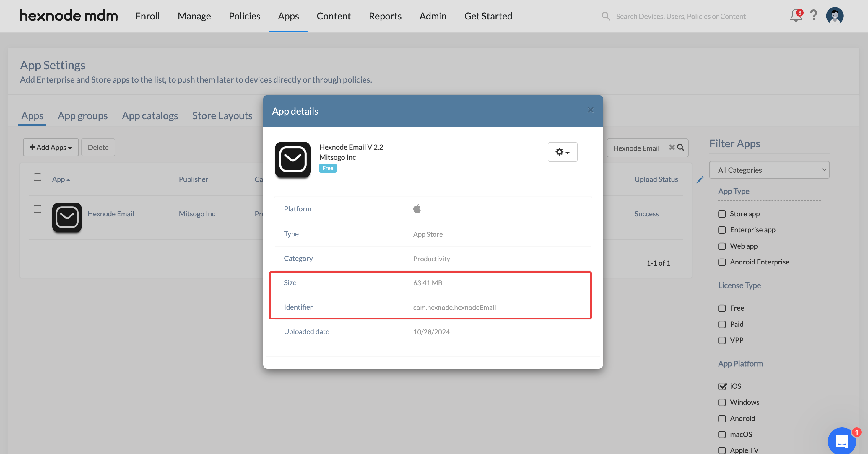The width and height of the screenshot is (868, 454).
Task: Click the Success upload status
Action: coord(646,214)
